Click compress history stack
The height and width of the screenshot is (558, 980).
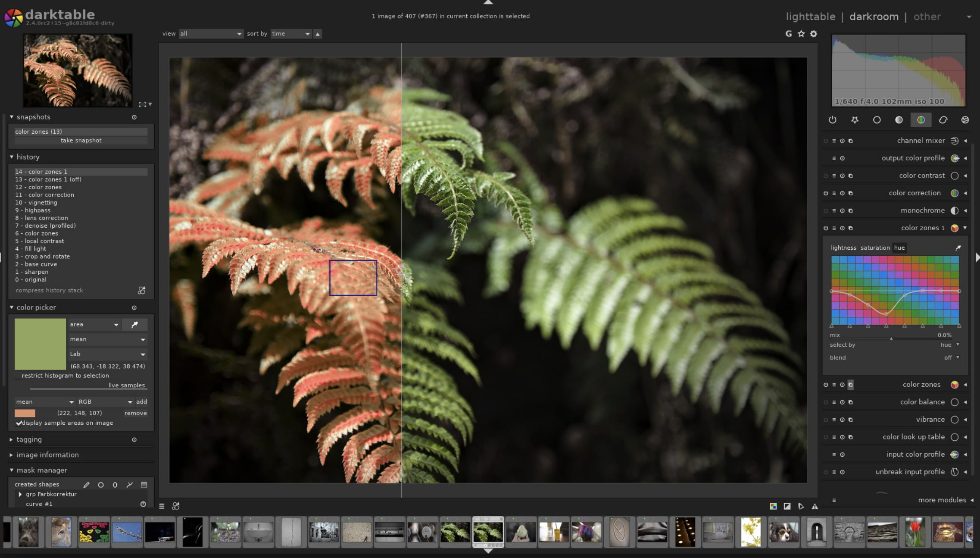coord(49,290)
